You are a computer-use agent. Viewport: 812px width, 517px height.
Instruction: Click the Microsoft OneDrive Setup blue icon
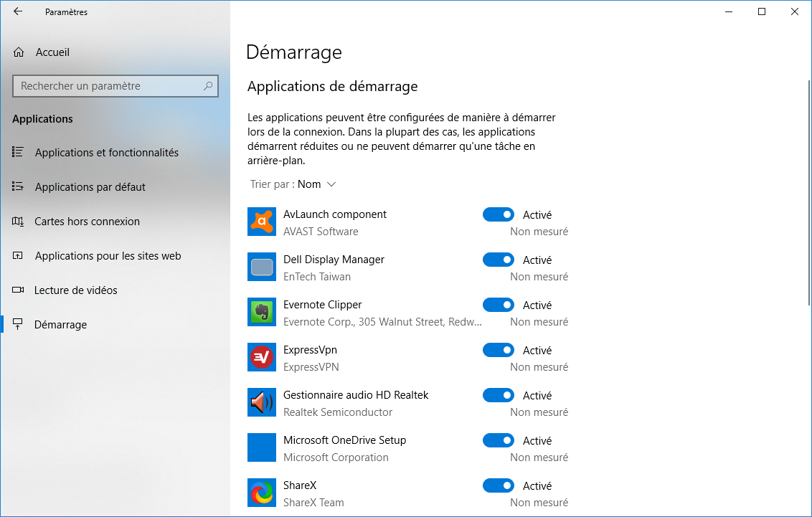262,447
